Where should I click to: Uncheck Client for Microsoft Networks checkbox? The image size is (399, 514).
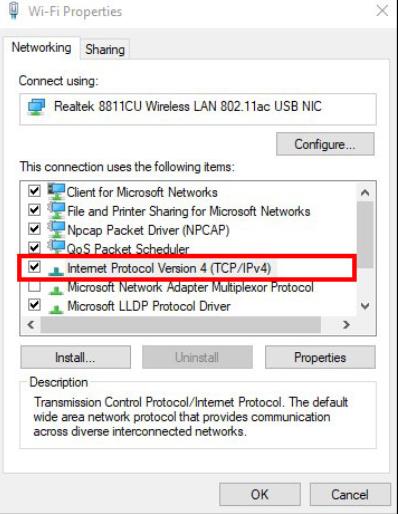(x=34, y=191)
